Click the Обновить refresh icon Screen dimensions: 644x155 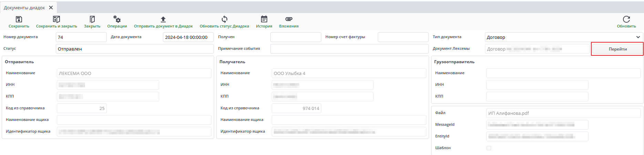coord(626,20)
